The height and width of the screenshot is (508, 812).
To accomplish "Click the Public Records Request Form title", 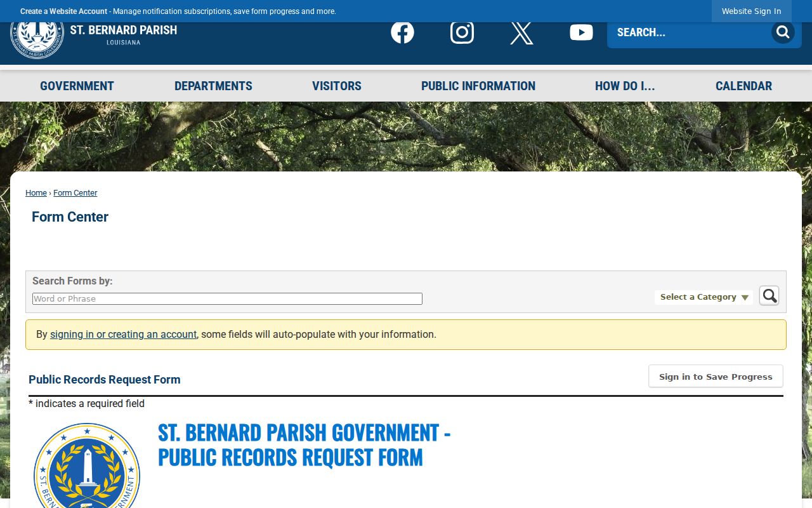I will click(x=105, y=380).
